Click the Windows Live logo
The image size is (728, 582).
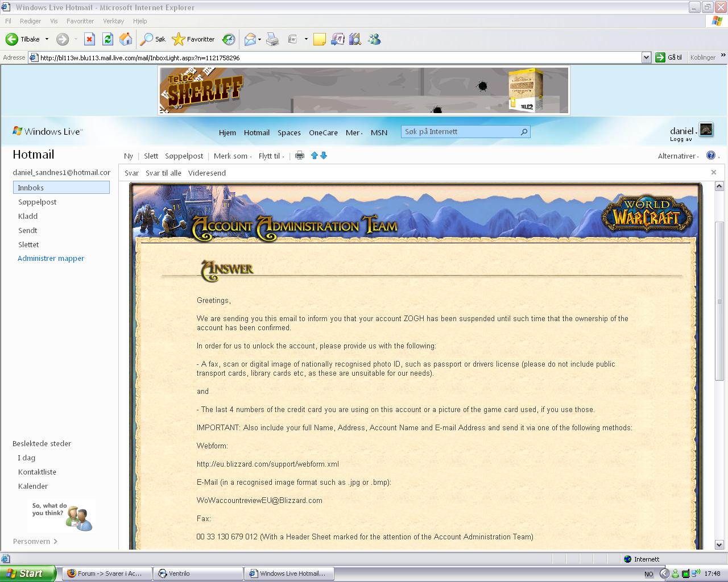48,131
